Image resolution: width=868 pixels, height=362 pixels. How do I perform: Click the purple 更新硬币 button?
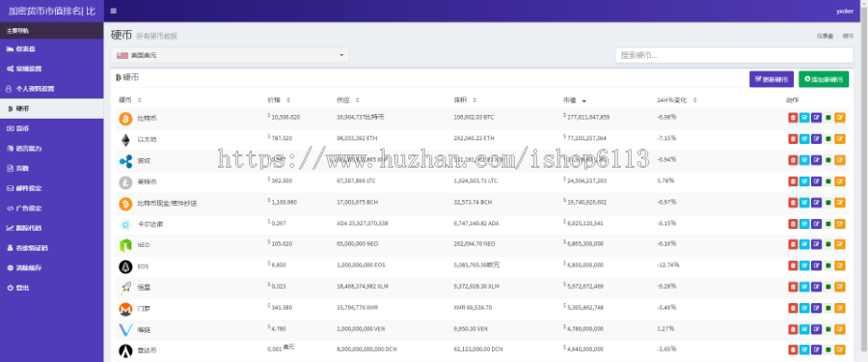point(772,79)
